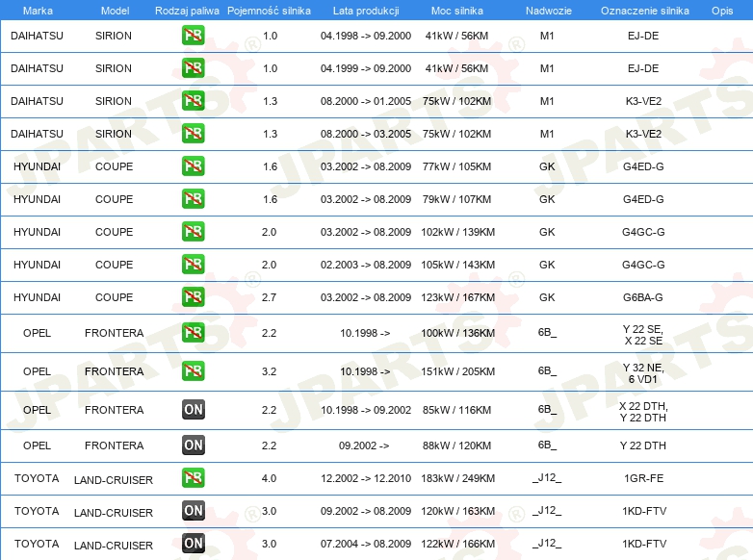Click the ON diesel icon for Land-Cruiser 122kW / 166KM
This screenshot has width=753, height=560.
click(x=193, y=544)
